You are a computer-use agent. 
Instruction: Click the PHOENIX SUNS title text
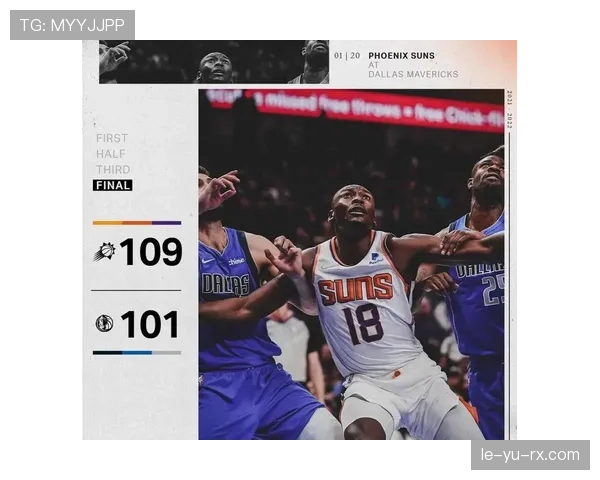click(401, 56)
